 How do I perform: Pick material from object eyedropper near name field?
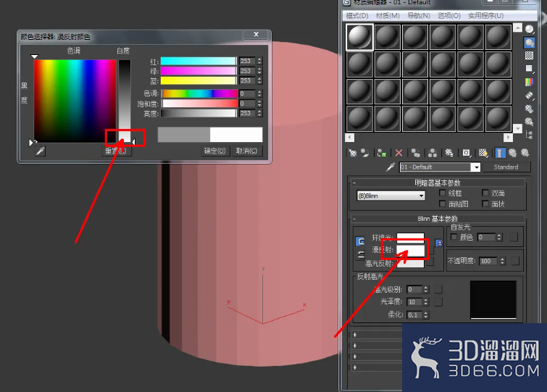pos(391,167)
